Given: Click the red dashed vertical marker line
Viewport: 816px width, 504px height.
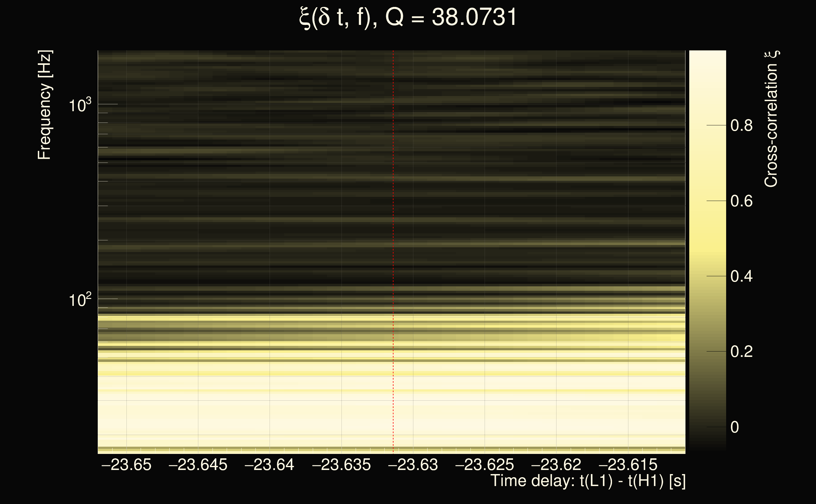Looking at the screenshot, I should pos(393,233).
